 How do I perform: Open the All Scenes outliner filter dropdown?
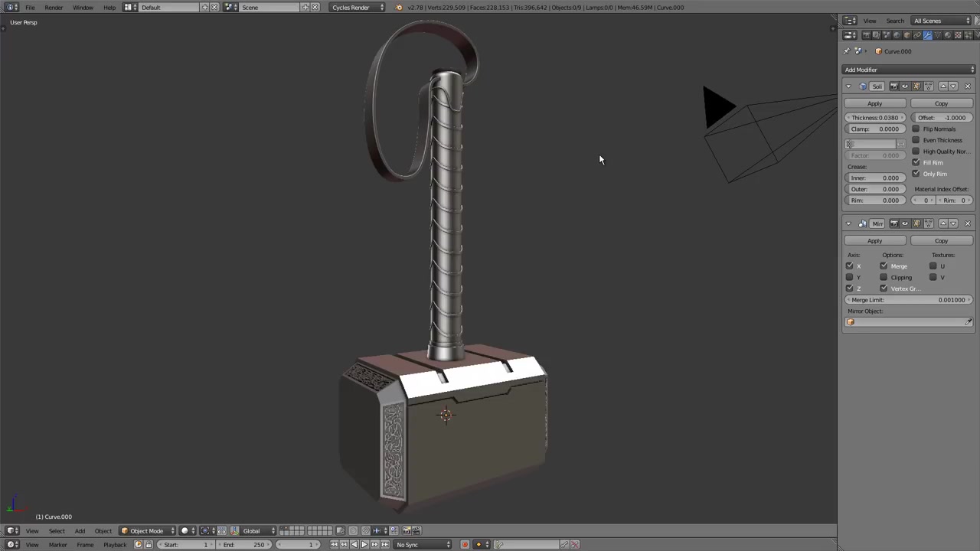point(941,21)
